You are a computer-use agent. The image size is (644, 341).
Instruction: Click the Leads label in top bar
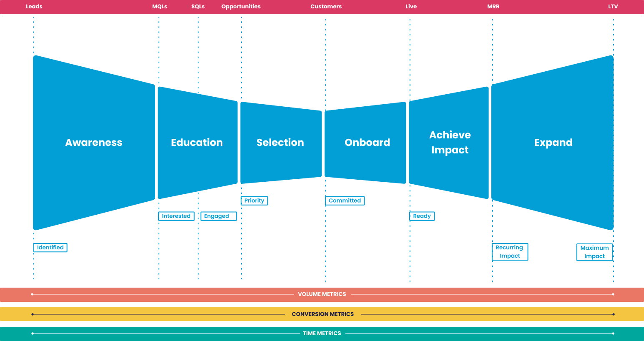click(34, 6)
